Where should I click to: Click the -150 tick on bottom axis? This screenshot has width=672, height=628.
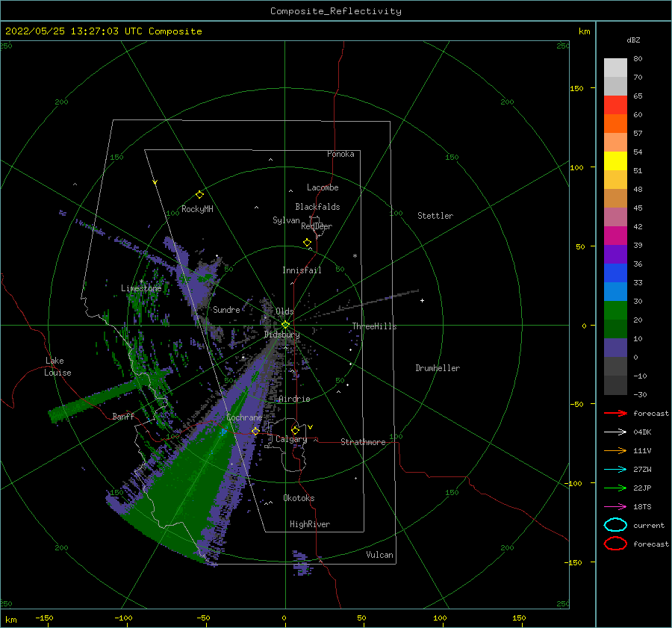click(x=44, y=618)
